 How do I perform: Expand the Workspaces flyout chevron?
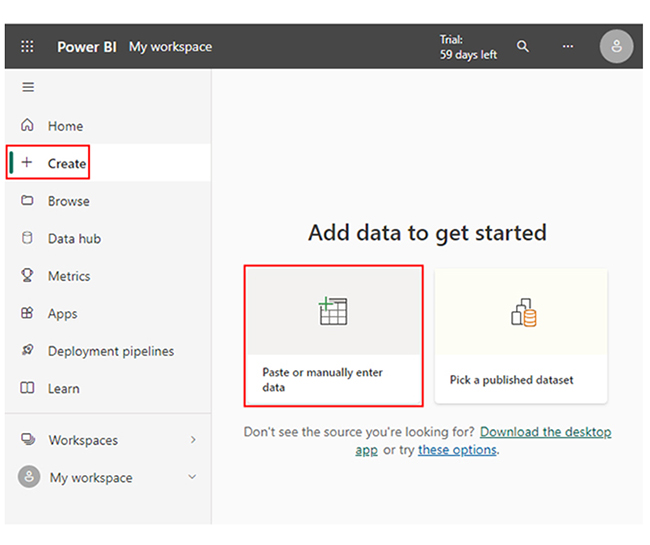click(x=193, y=439)
